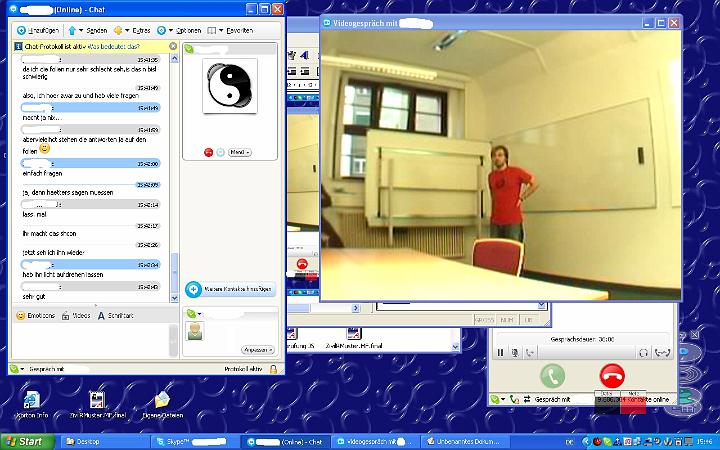Click the 'Weitere Kontakte hinzufügen' button

click(x=231, y=289)
